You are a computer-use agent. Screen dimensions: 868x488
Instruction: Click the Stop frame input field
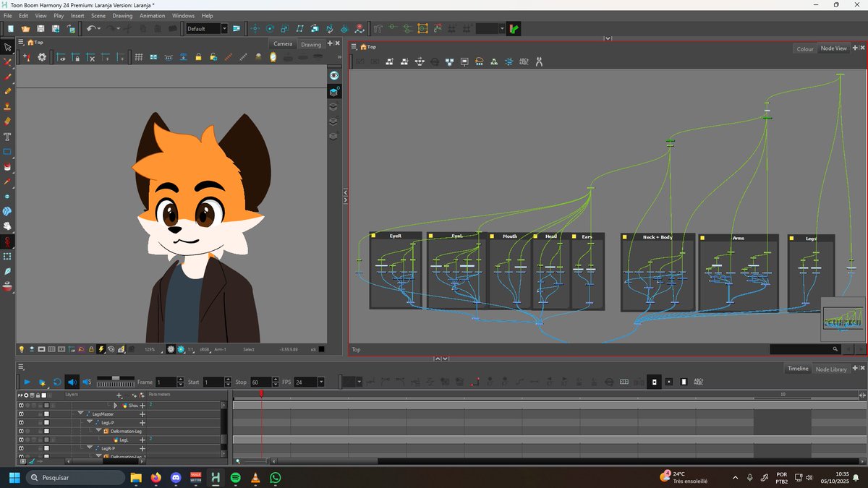[x=260, y=382]
